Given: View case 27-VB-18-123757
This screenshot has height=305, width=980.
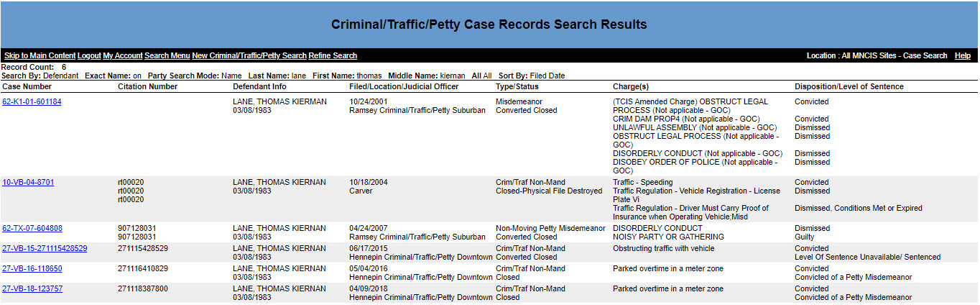Looking at the screenshot, I should [x=32, y=288].
